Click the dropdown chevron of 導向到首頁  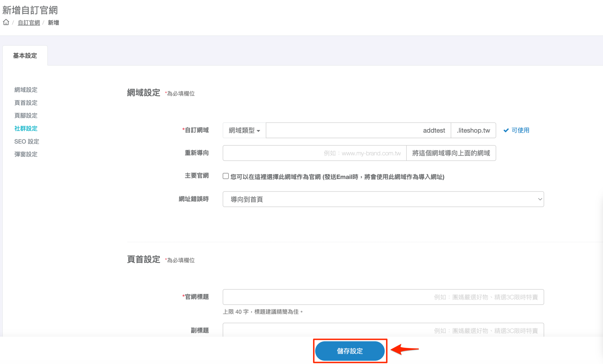click(x=540, y=199)
